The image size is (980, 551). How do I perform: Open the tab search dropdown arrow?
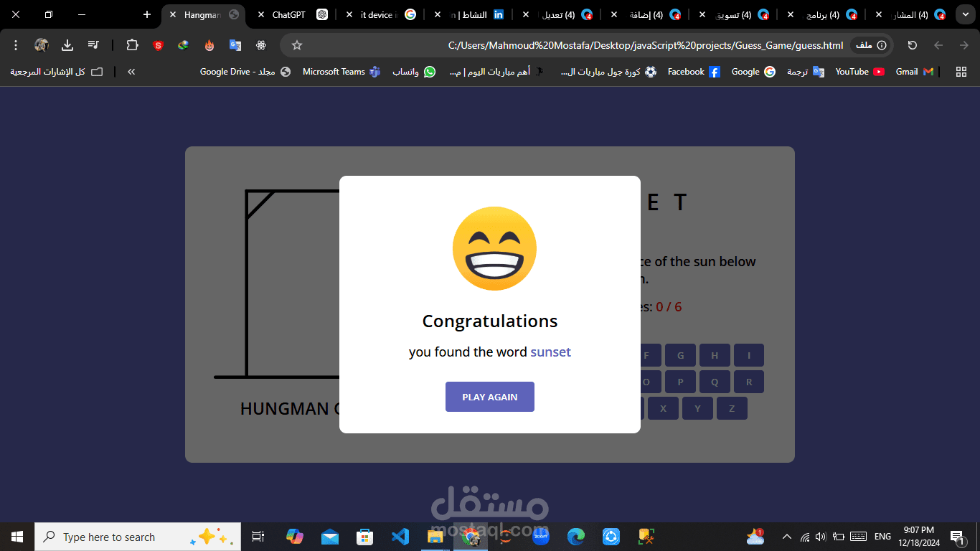[x=966, y=14]
